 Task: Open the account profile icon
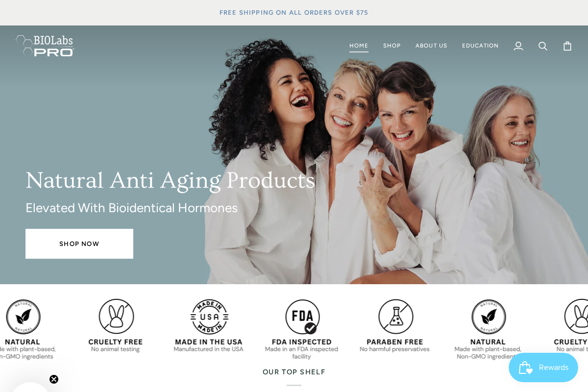[518, 46]
